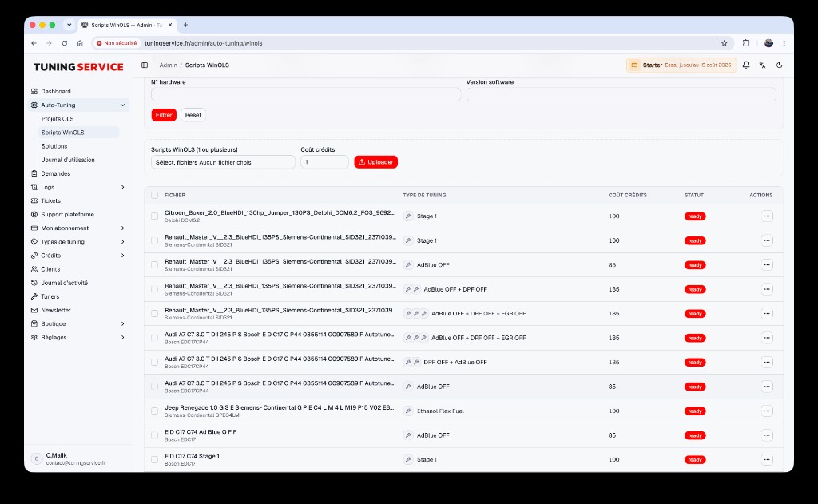Click Clients sidebar icon
Viewport: 818px width, 504px height.
coord(34,269)
